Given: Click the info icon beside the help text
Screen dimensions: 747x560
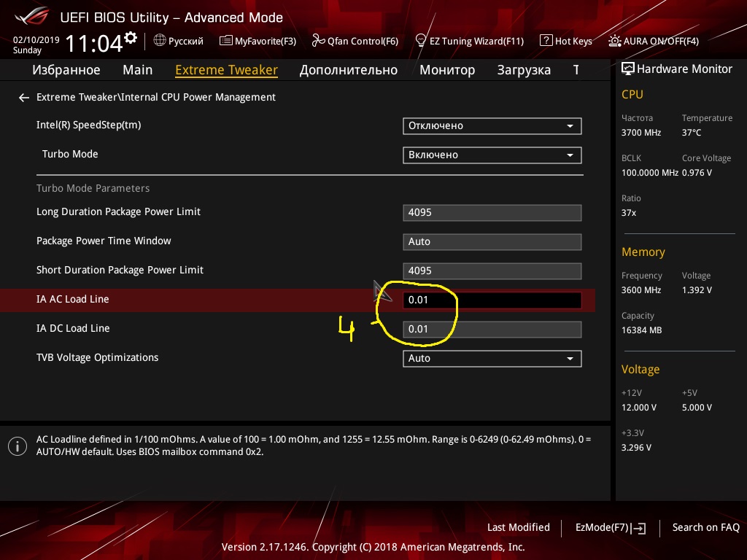Looking at the screenshot, I should pos(18,446).
